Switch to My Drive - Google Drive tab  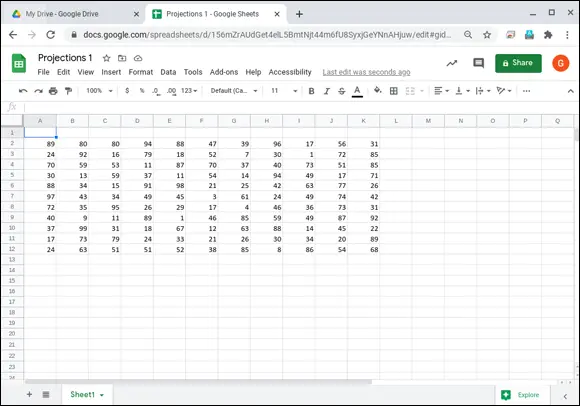coord(76,14)
